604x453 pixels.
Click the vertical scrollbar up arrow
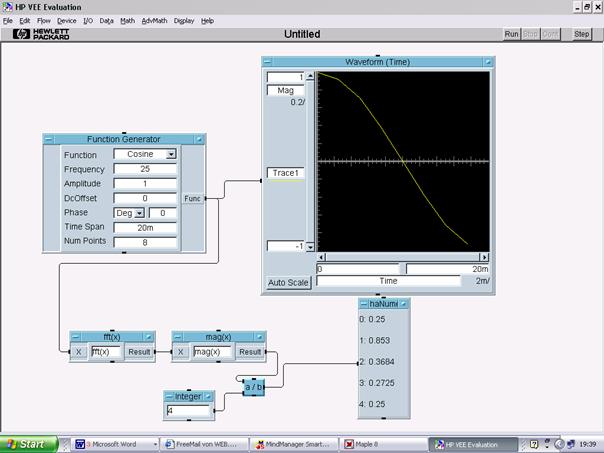(310, 76)
